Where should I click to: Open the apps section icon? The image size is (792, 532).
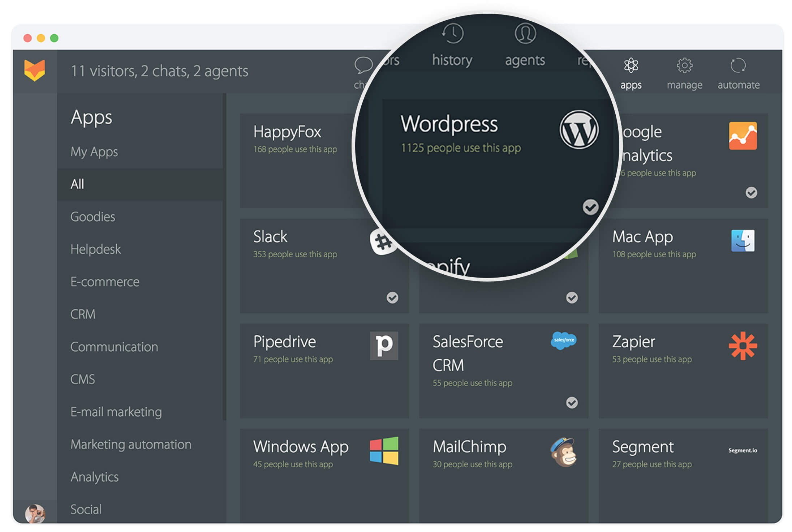point(631,65)
